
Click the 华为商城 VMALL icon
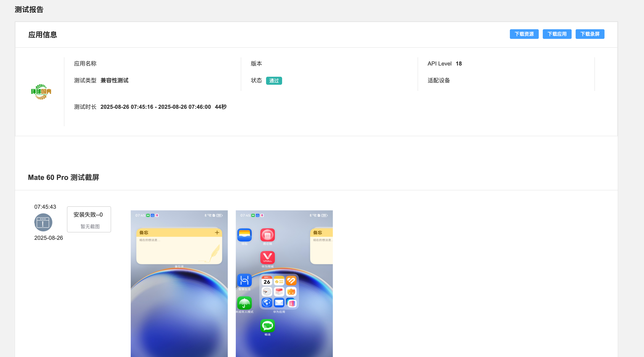pos(267,257)
